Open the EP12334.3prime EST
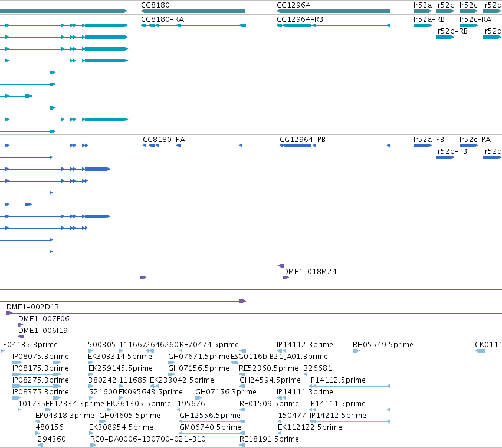The image size is (502, 448). coord(75,404)
